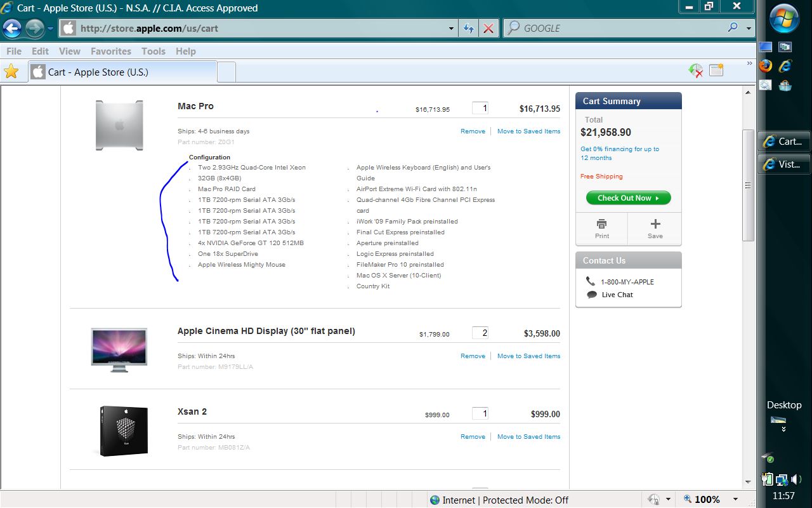Open the Edit menu
The height and width of the screenshot is (508, 812).
(40, 51)
